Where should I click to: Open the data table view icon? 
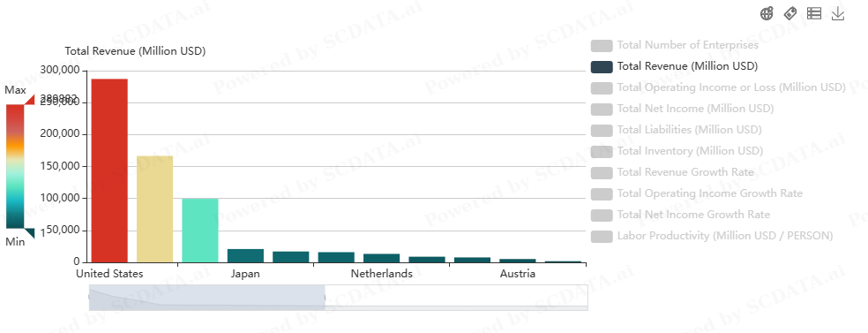(813, 13)
